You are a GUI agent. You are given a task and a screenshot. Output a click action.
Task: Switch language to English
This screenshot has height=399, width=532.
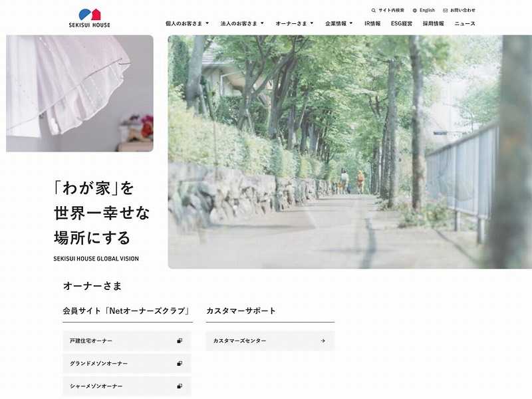coord(427,11)
